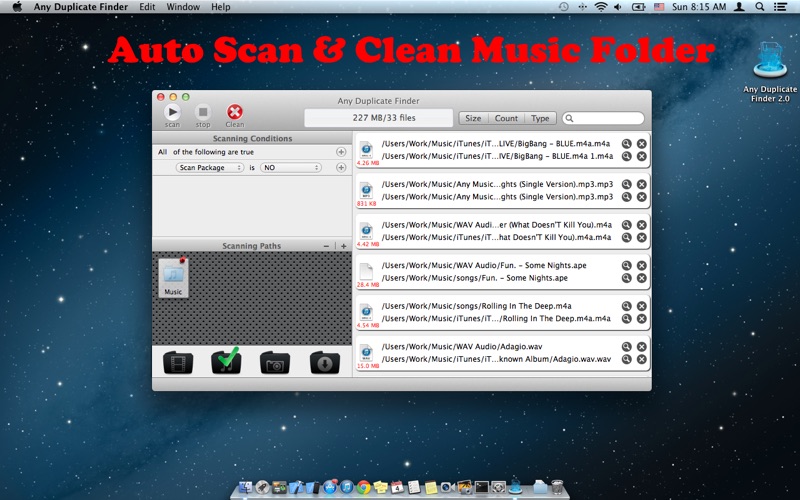Image resolution: width=800 pixels, height=500 pixels.
Task: Open the Any Duplicate Finder 2.0 desktop icon
Action: pyautogui.click(x=770, y=71)
